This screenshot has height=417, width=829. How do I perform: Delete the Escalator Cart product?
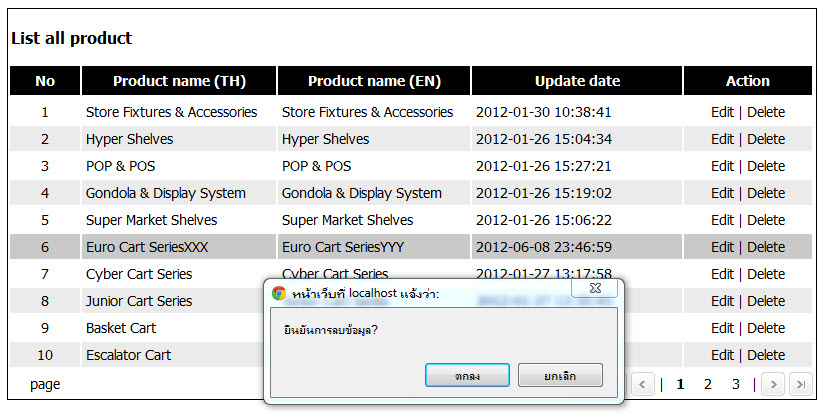point(766,355)
